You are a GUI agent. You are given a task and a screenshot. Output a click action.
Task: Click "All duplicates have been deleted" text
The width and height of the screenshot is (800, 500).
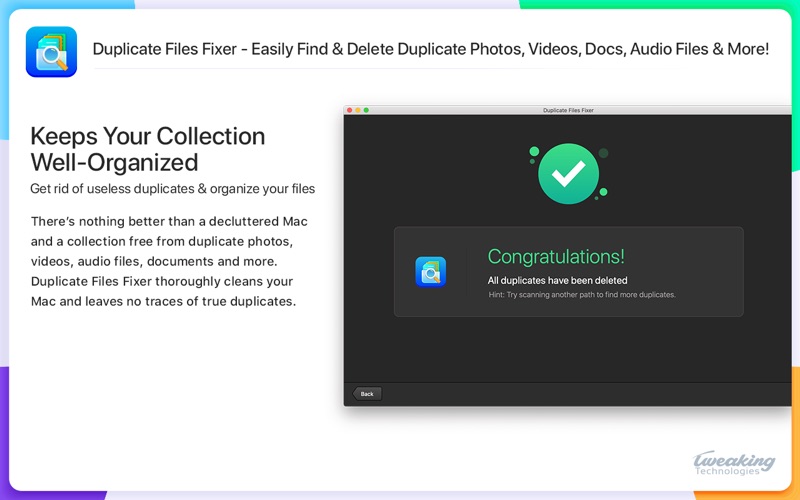(x=557, y=280)
